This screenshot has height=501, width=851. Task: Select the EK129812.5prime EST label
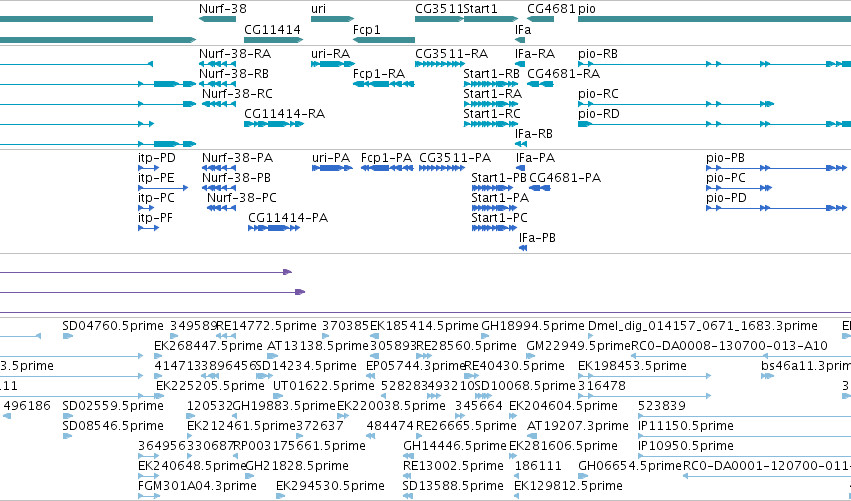[x=568, y=486]
